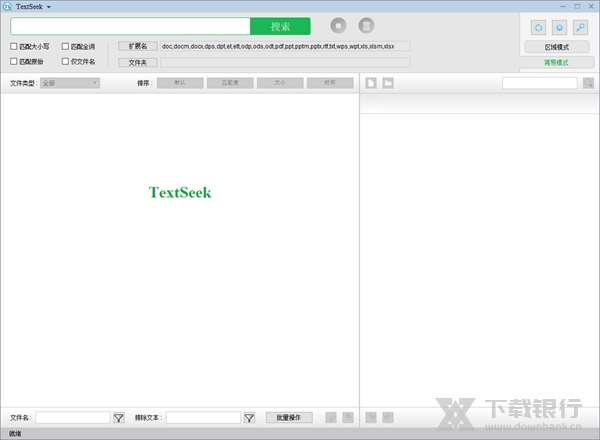Click first gray icon after 批量操作 button

[331, 417]
